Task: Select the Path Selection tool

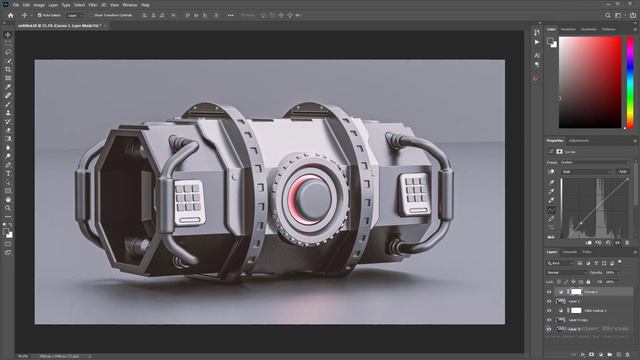Action: click(x=8, y=182)
